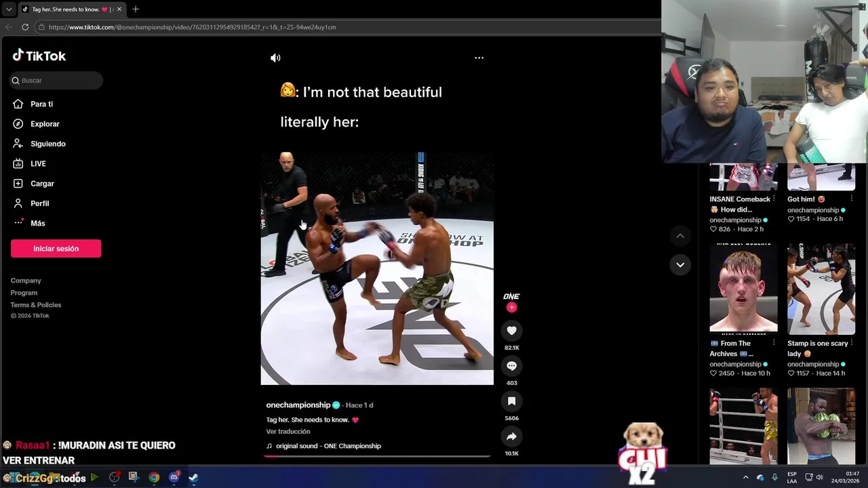Open the three-dot options menu above the video
This screenshot has width=868, height=488.
tap(479, 58)
